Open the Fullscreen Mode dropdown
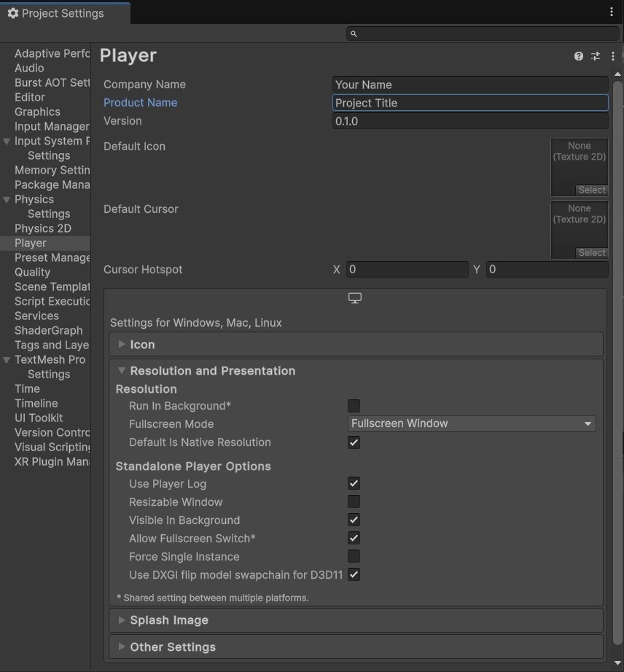 click(472, 423)
